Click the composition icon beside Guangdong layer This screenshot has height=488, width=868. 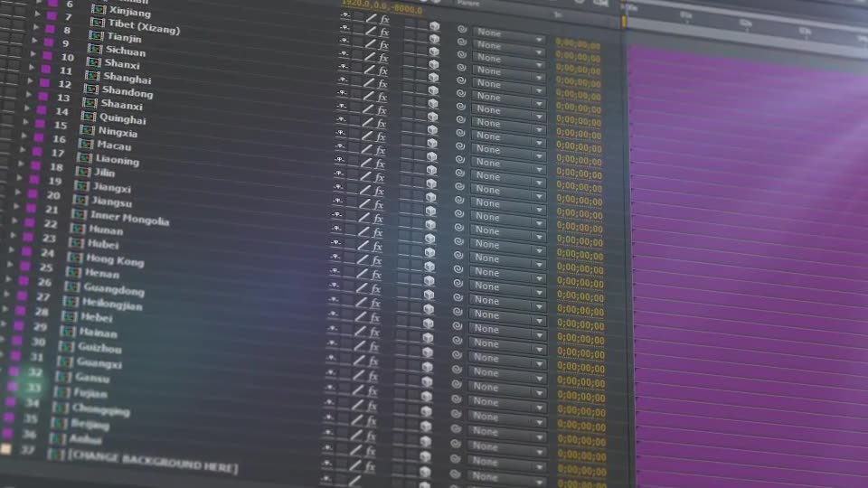tap(71, 287)
